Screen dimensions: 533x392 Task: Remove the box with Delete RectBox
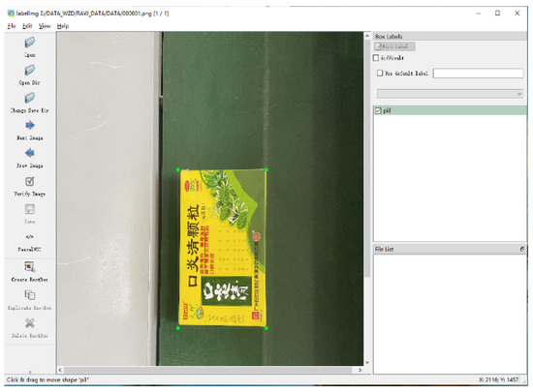[30, 328]
